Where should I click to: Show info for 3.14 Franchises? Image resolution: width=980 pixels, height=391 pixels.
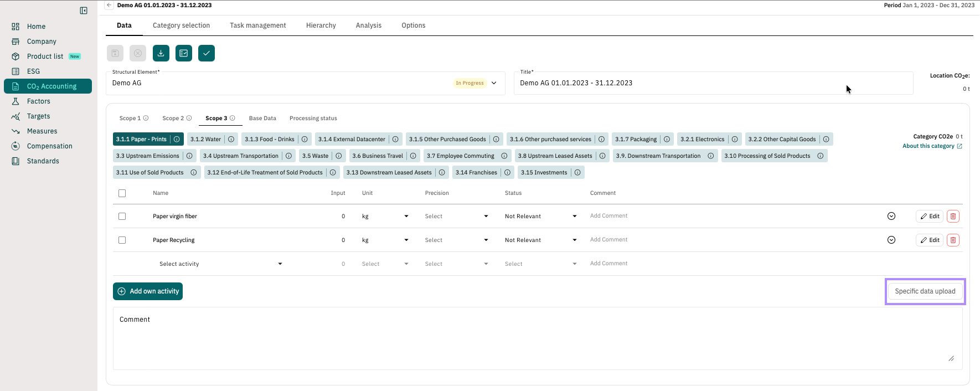point(507,172)
